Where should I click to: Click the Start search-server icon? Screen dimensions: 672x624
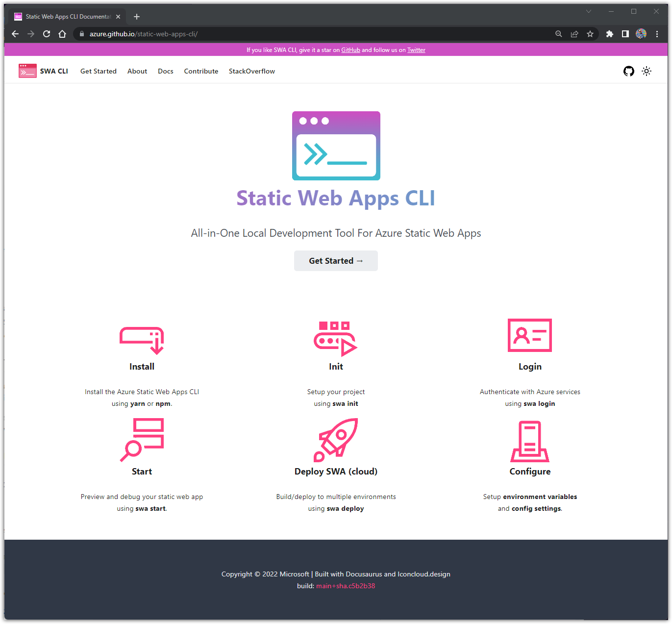[142, 440]
